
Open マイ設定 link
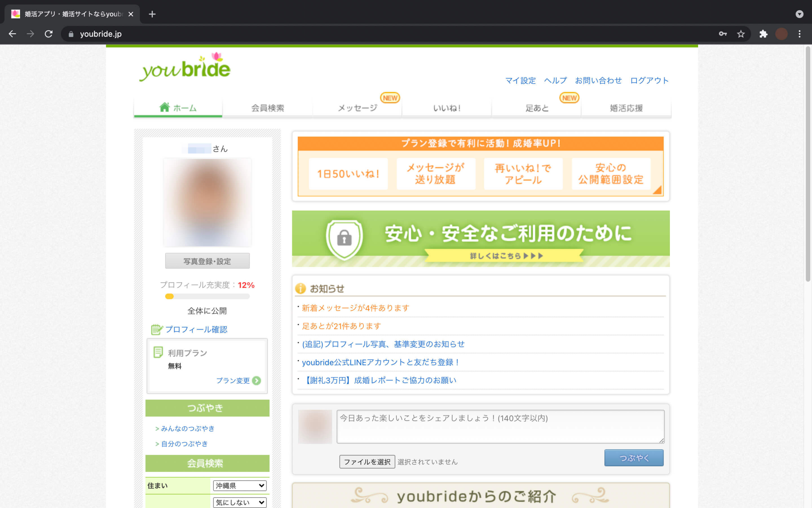pyautogui.click(x=521, y=81)
